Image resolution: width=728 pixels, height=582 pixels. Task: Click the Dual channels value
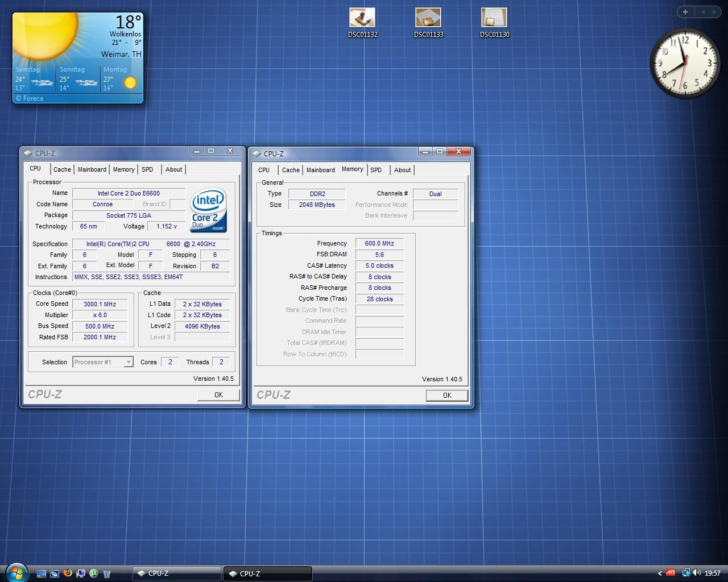click(x=435, y=194)
